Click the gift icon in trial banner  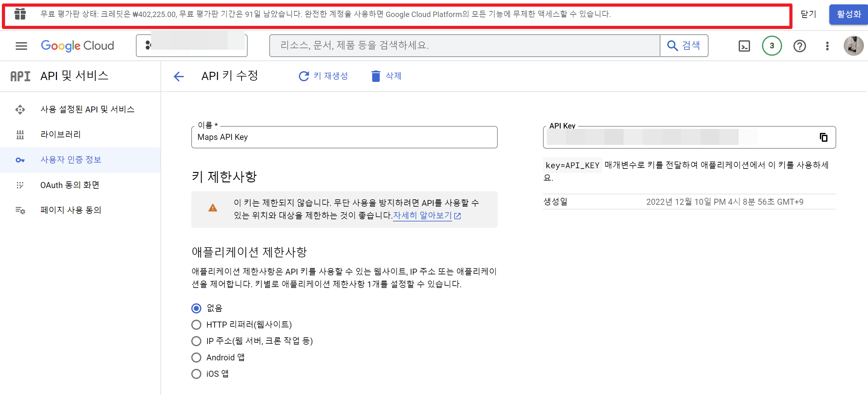click(x=20, y=14)
